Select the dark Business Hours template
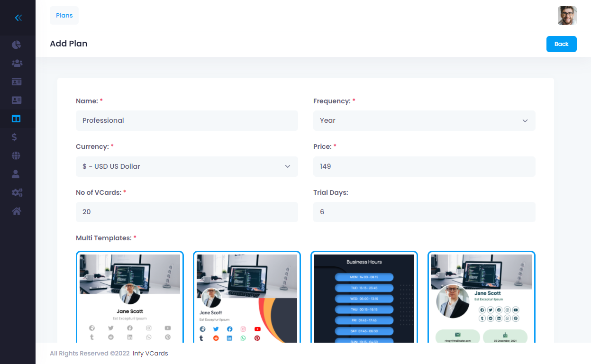Screen dimensions: 591x364 click(x=364, y=297)
